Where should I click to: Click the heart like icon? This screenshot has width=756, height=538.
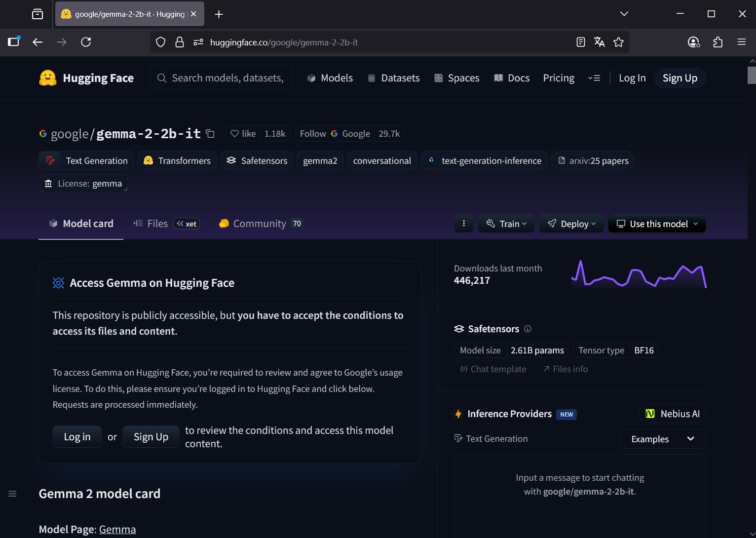tap(234, 134)
